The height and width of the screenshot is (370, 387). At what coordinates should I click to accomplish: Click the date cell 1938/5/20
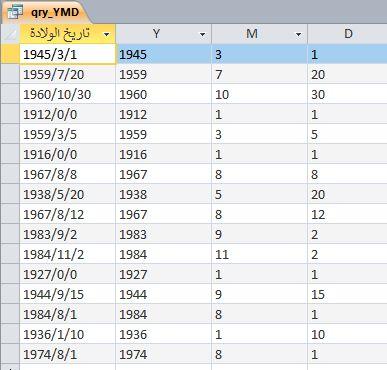pyautogui.click(x=68, y=194)
